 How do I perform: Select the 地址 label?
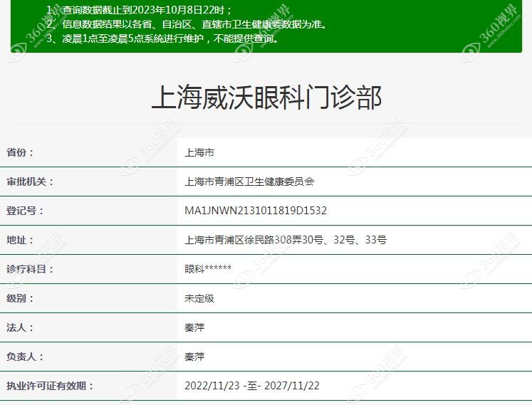point(20,240)
